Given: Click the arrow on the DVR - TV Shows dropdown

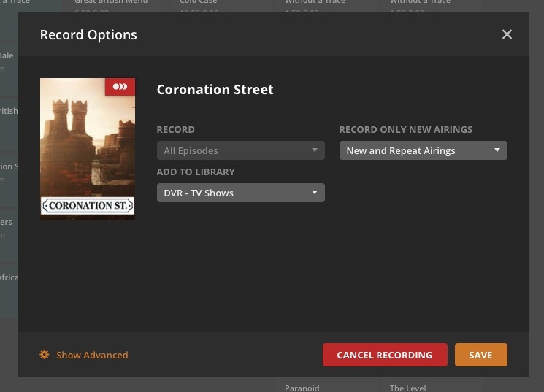Looking at the screenshot, I should coord(315,193).
